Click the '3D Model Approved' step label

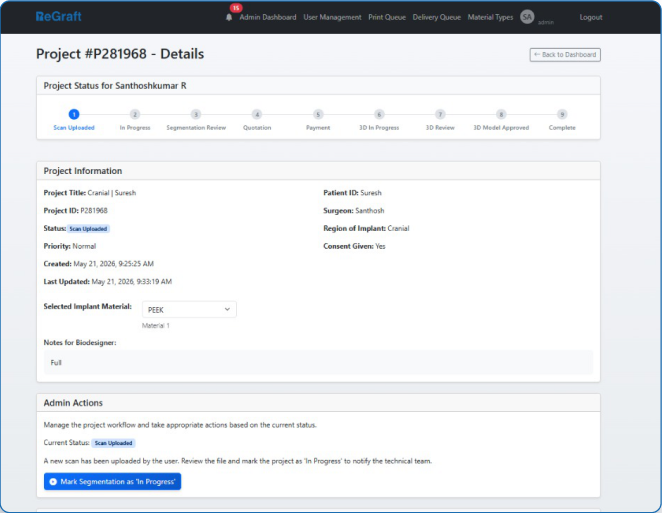pyautogui.click(x=501, y=128)
